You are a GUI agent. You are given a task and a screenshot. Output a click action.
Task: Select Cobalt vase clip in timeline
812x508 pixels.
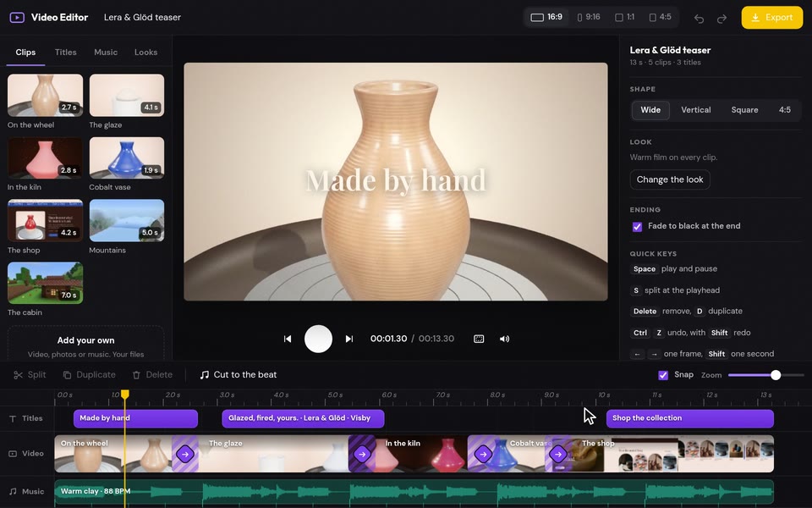tap(520, 454)
